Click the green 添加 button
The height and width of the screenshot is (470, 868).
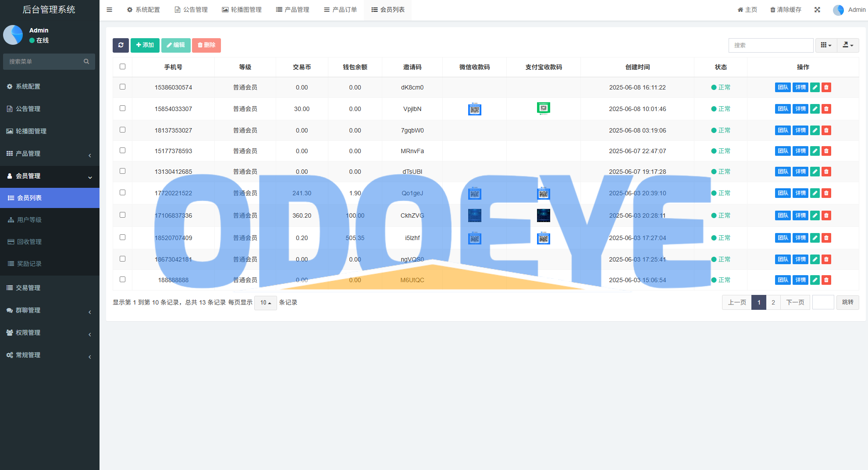coord(145,45)
